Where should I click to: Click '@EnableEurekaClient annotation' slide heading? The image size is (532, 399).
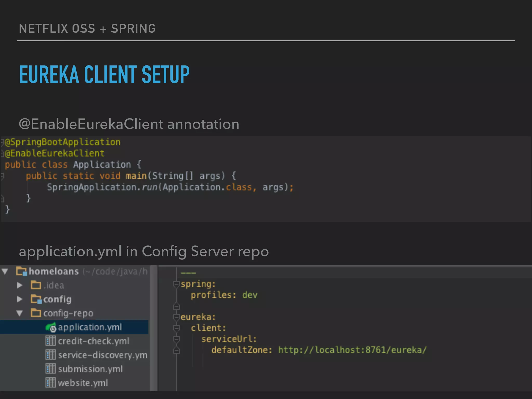(129, 124)
